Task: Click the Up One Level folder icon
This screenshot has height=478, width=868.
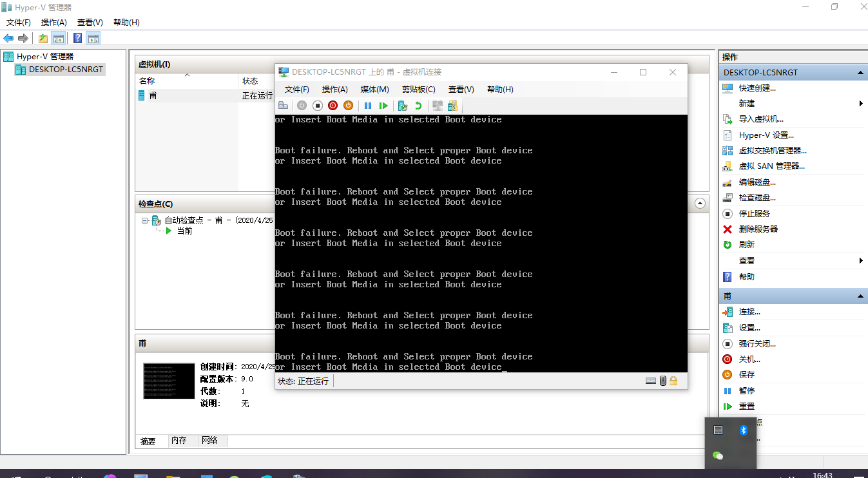Action: tap(43, 38)
